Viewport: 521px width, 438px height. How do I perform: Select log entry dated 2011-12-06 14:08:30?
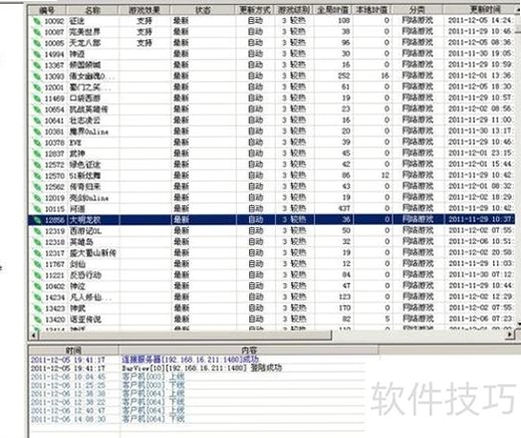107,419
